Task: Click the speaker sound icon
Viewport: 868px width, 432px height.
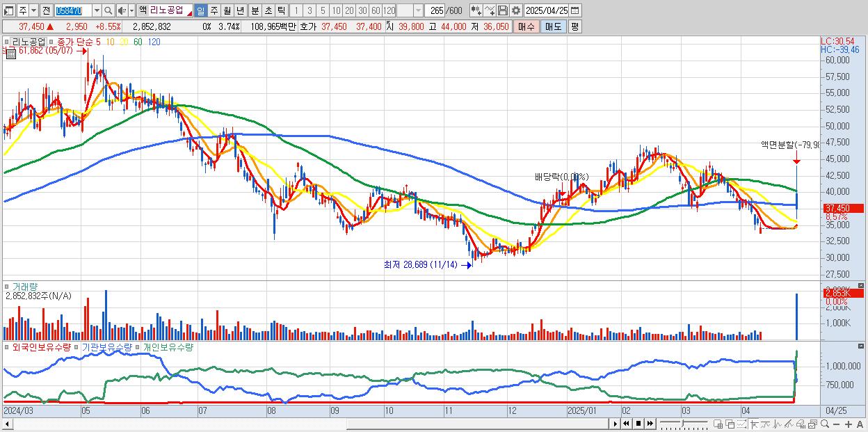Action: click(x=122, y=10)
